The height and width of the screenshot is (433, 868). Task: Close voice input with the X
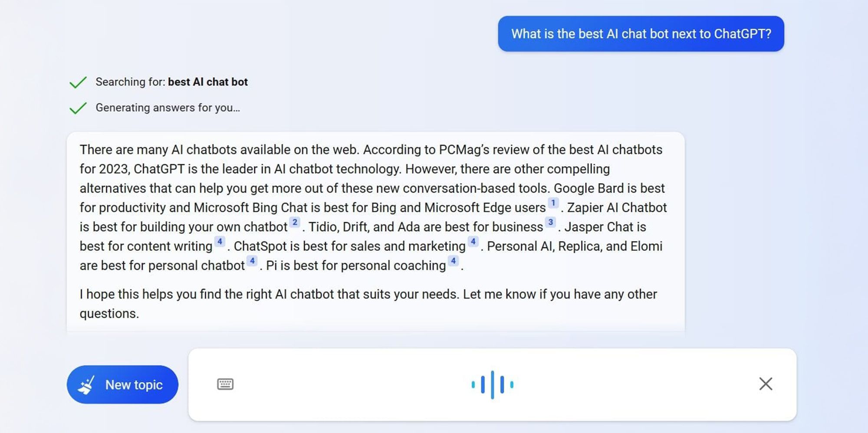coord(766,384)
